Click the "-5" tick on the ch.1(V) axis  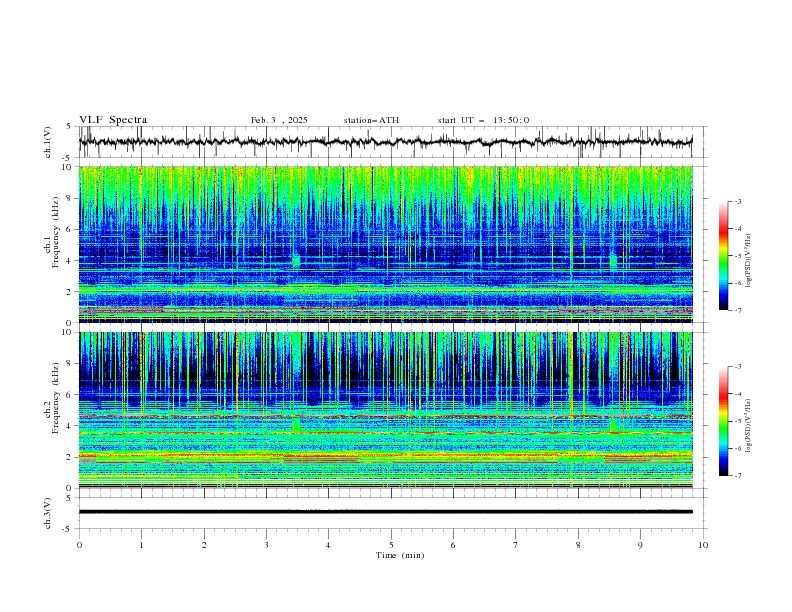[x=68, y=158]
